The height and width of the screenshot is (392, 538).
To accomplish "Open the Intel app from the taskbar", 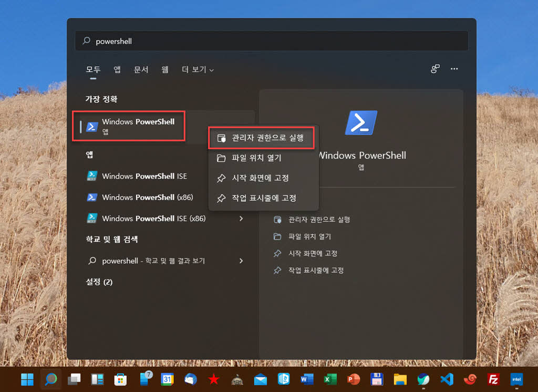I will pos(516,379).
